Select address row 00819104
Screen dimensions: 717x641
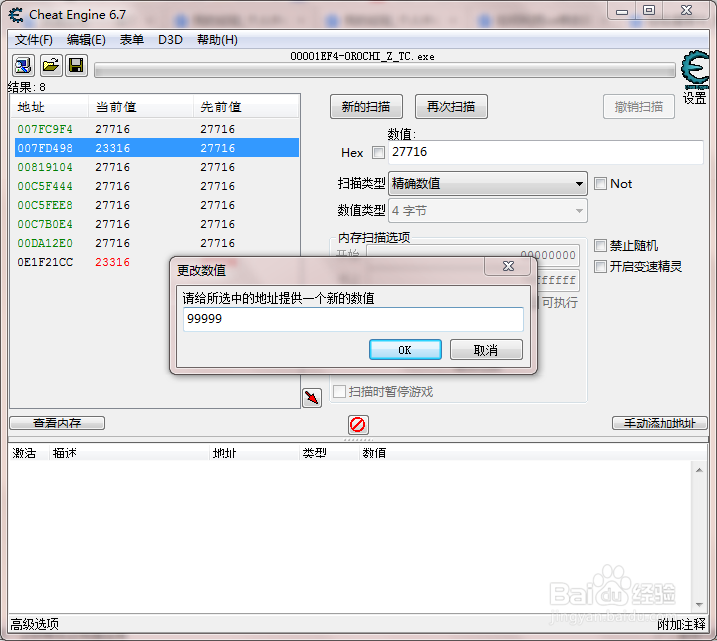coord(156,167)
